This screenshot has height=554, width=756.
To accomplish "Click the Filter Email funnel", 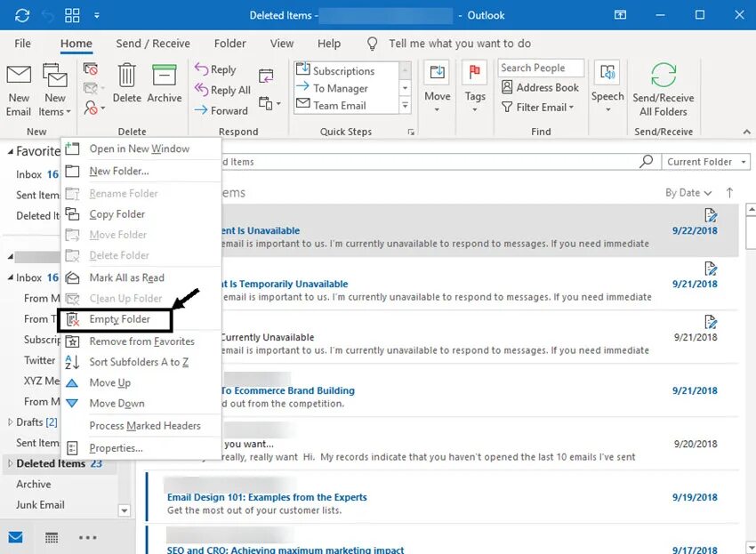I will click(537, 107).
